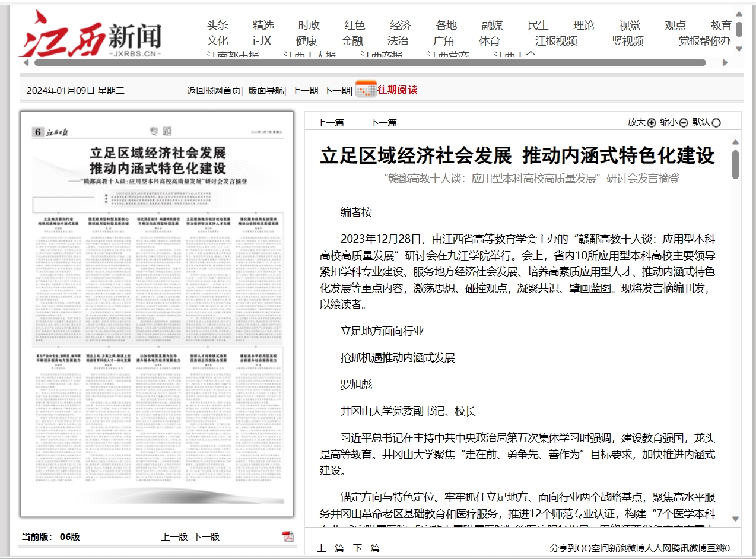The width and height of the screenshot is (756, 559).
Task: Click the article headline 立足区域经济社会发展
Action: coord(517,155)
